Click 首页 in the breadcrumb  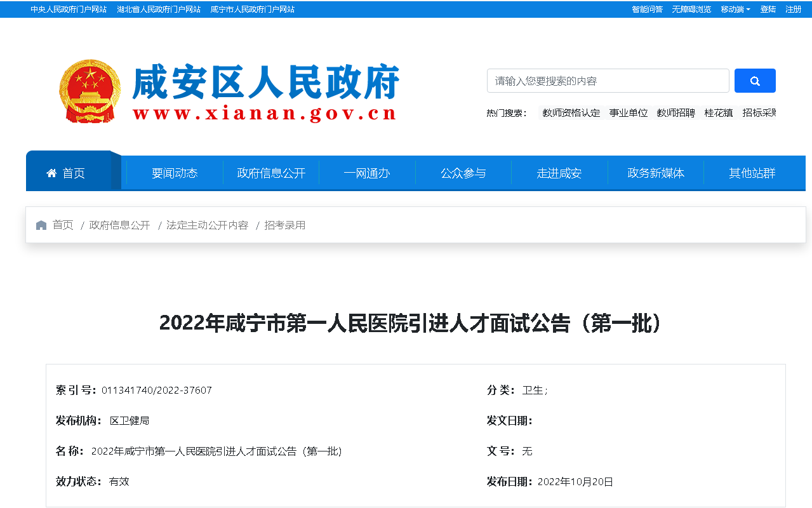pos(63,225)
